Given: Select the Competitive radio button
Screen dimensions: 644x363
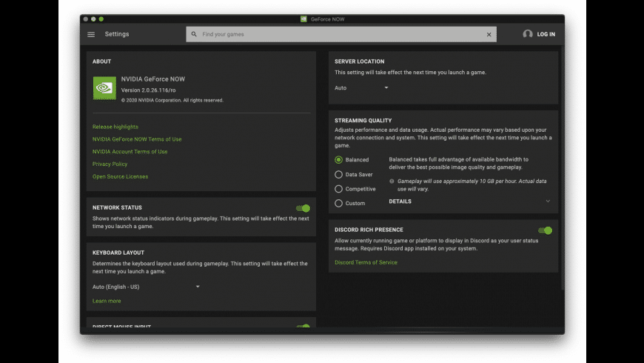Looking at the screenshot, I should pos(338,189).
